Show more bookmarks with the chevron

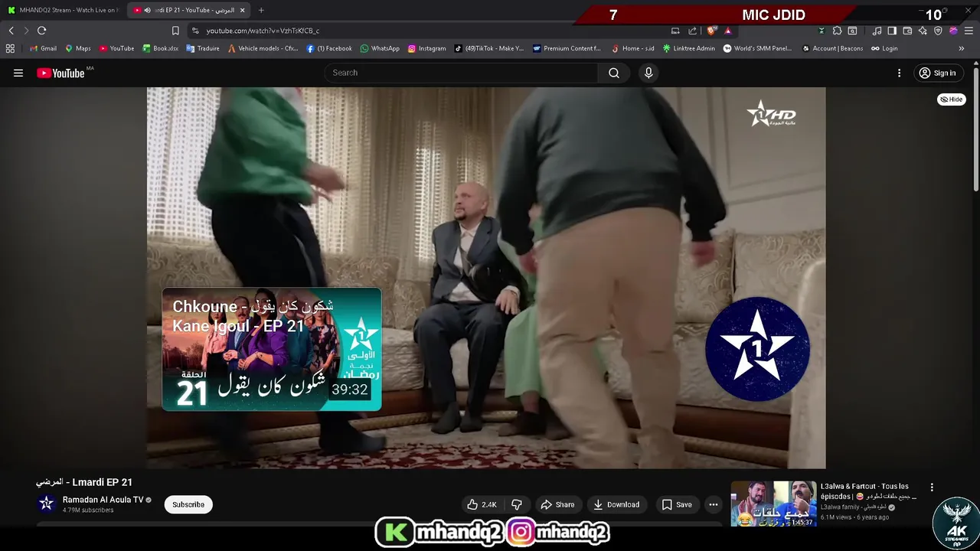click(962, 48)
